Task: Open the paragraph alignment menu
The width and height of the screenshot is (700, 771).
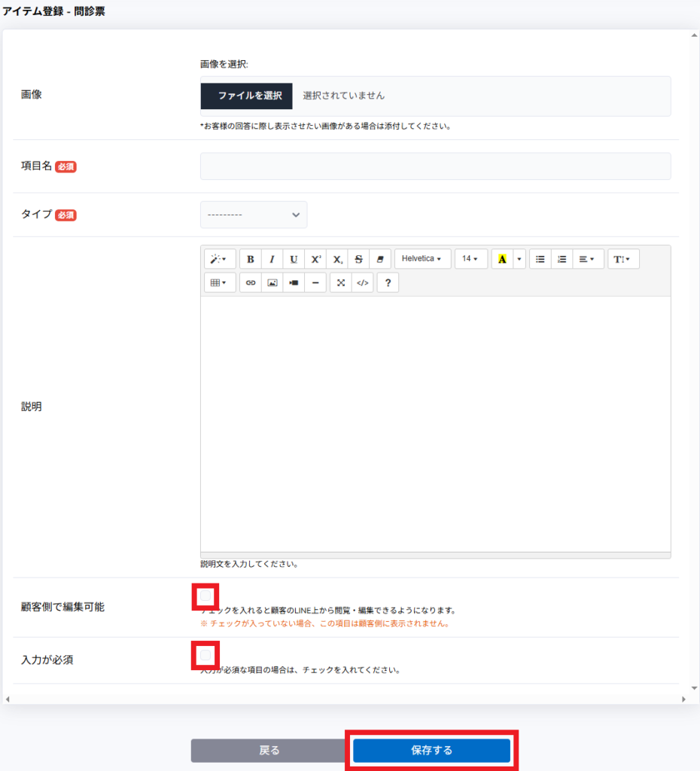Action: 588,259
